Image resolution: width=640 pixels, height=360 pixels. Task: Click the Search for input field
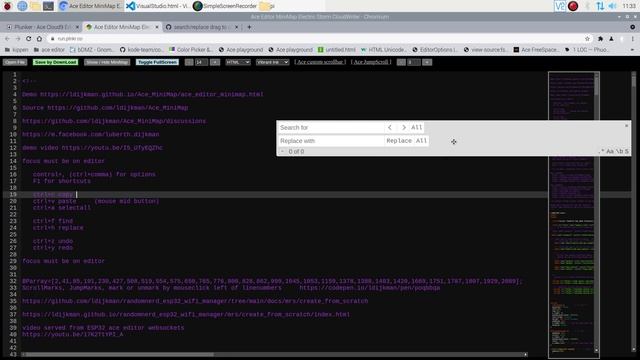tap(331, 127)
